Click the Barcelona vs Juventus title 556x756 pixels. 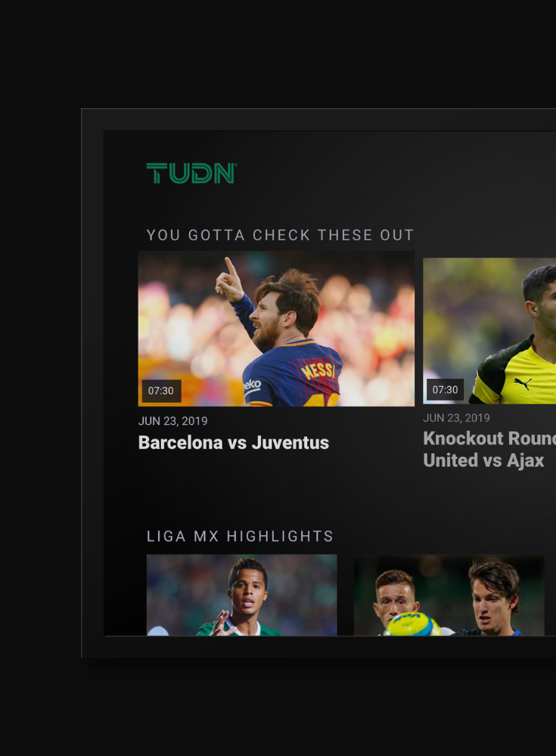(234, 442)
